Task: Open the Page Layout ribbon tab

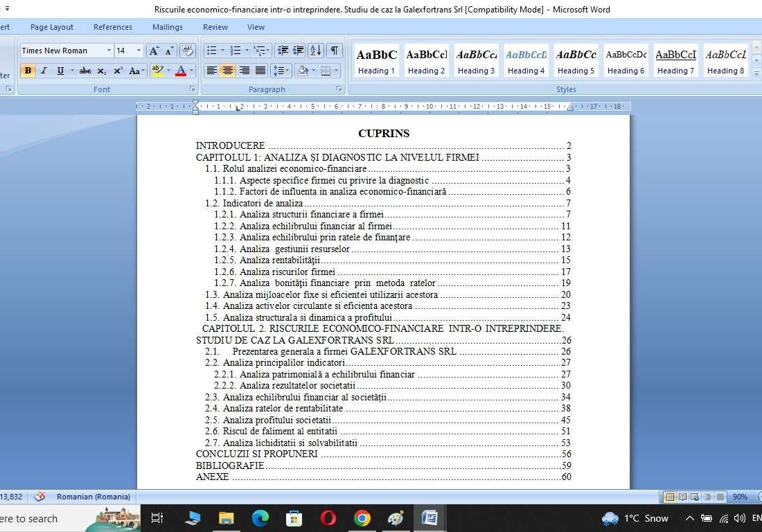Action: coord(52,27)
